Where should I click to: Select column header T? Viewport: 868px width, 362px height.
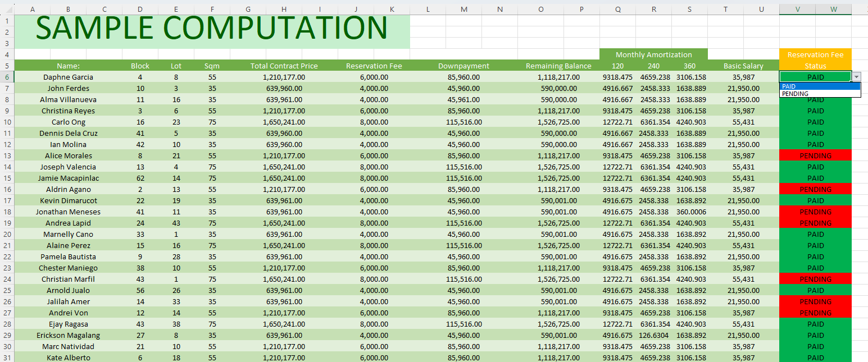(725, 10)
